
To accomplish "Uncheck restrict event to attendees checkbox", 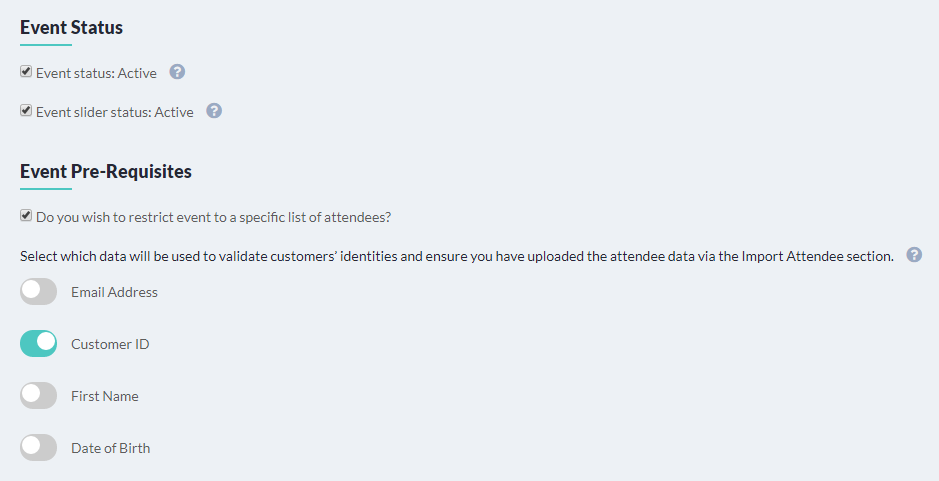I will pyautogui.click(x=26, y=215).
